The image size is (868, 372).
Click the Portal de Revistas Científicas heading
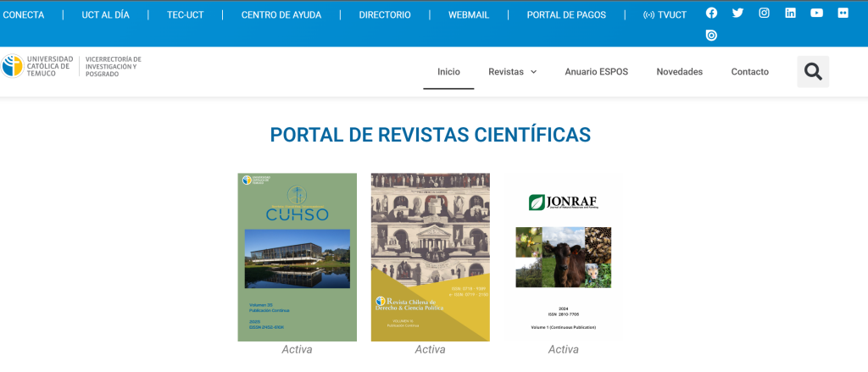click(430, 135)
